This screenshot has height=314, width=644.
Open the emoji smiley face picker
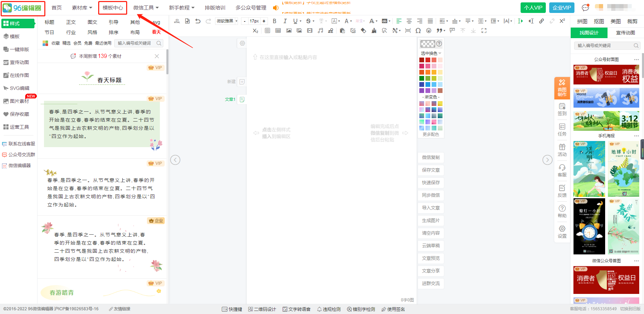tap(429, 31)
